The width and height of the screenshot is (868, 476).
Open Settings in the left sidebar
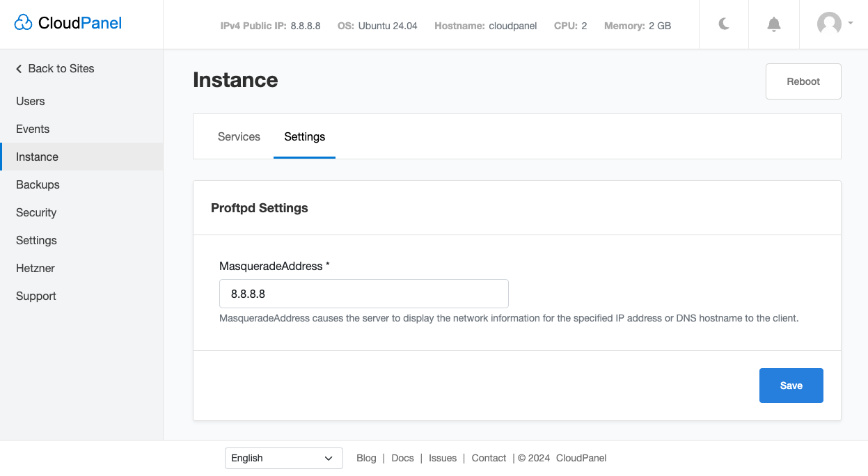pyautogui.click(x=36, y=240)
